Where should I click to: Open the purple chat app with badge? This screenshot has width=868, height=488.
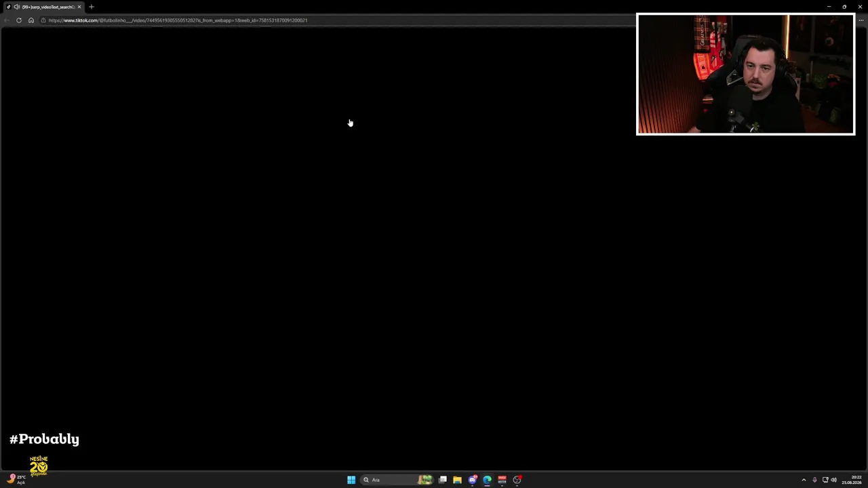click(473, 480)
